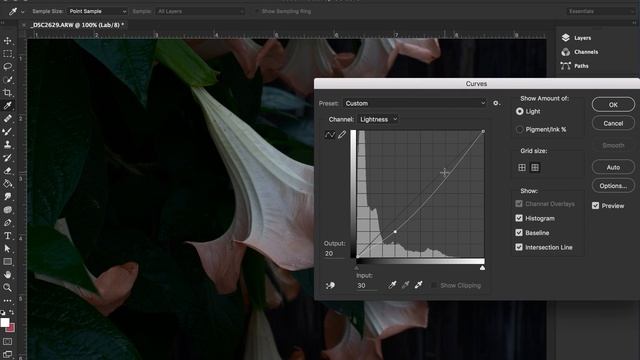
Task: Click the black point slider triangle
Action: (x=356, y=268)
